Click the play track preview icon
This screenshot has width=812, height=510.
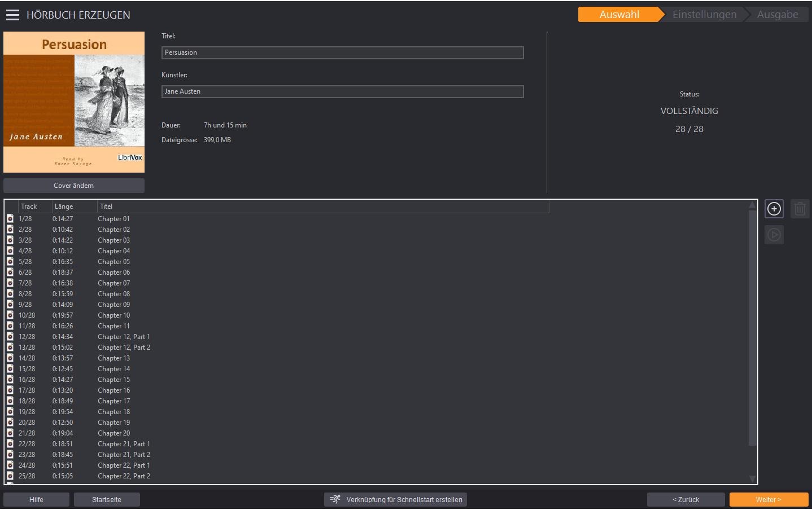click(x=774, y=235)
